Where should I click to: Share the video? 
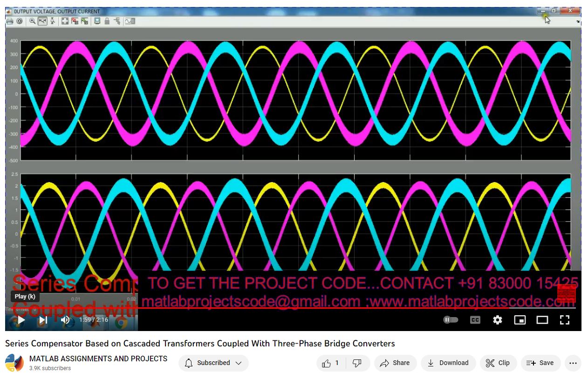click(x=395, y=363)
